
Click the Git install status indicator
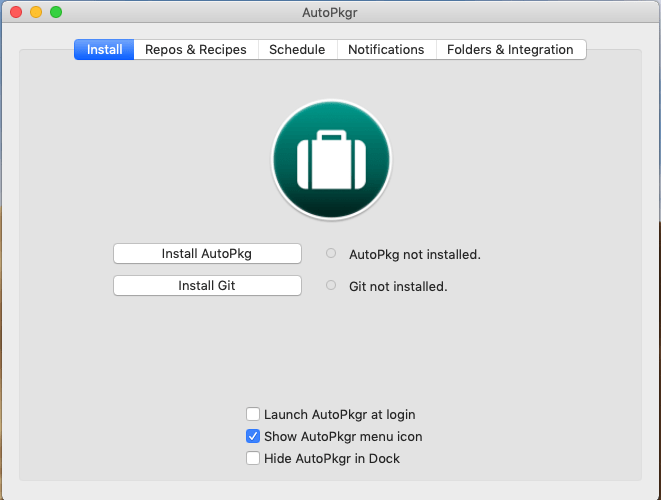[x=331, y=286]
